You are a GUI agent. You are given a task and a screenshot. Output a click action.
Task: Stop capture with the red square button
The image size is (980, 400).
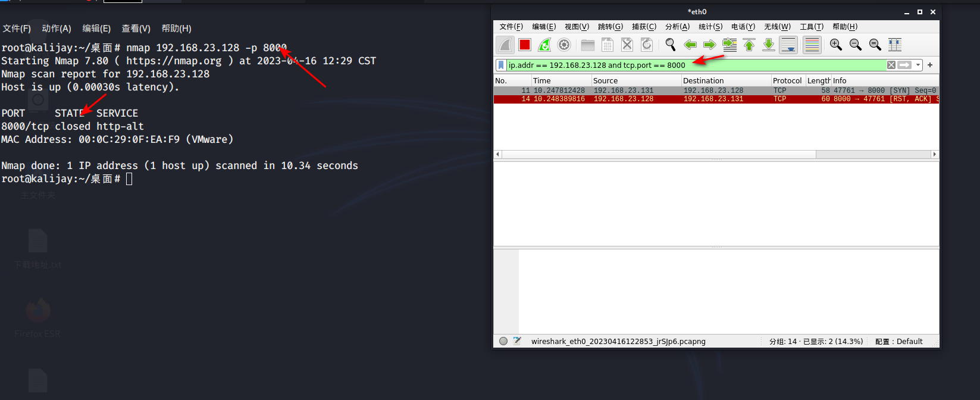pyautogui.click(x=524, y=45)
